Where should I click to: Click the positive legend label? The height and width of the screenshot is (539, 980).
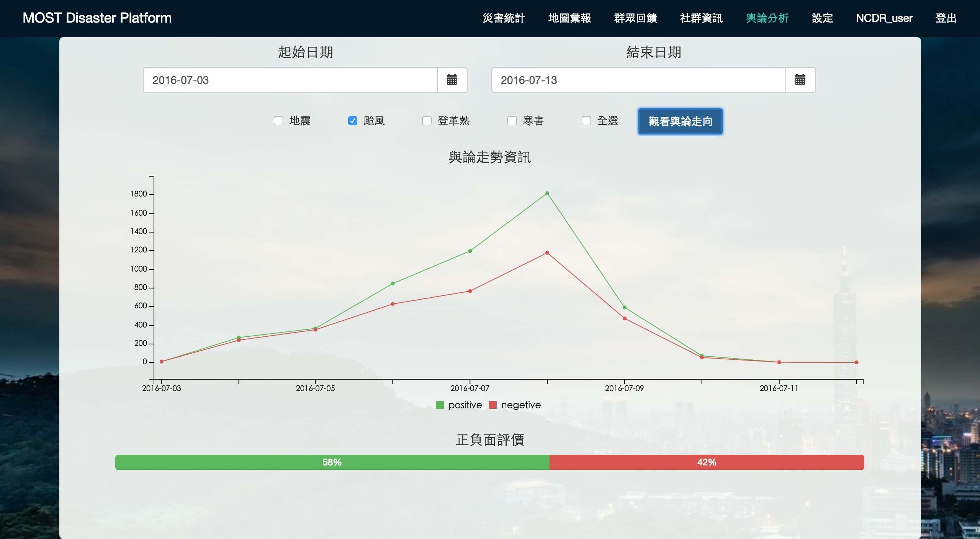[465, 405]
